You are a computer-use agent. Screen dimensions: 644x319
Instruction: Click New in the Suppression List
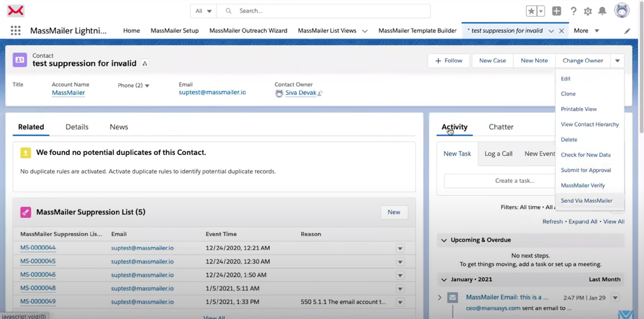pyautogui.click(x=394, y=212)
